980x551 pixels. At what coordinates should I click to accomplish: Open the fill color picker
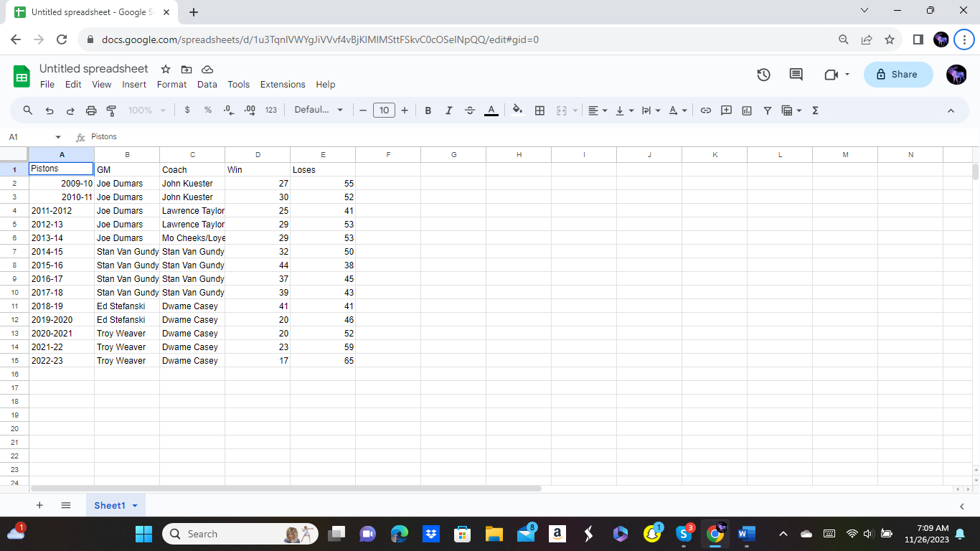click(517, 110)
